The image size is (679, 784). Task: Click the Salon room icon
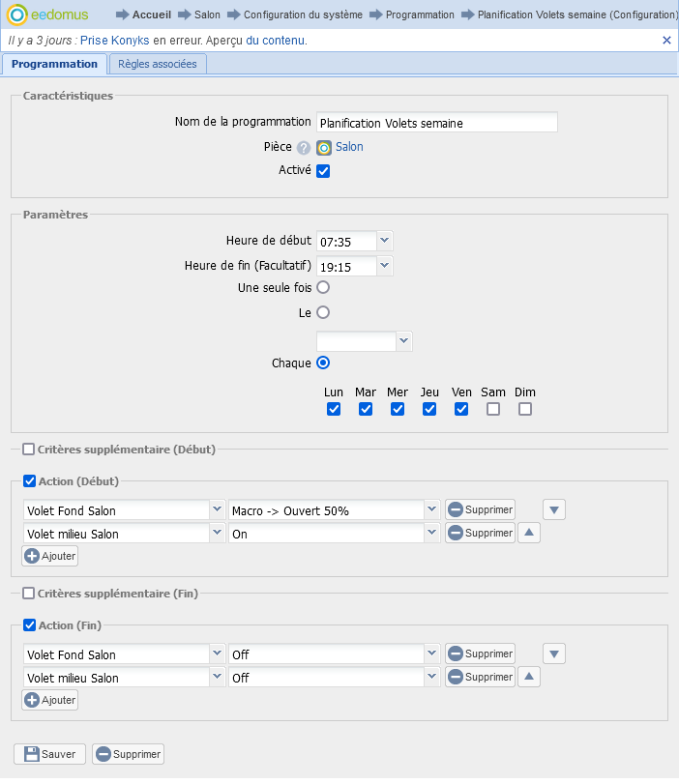[324, 148]
